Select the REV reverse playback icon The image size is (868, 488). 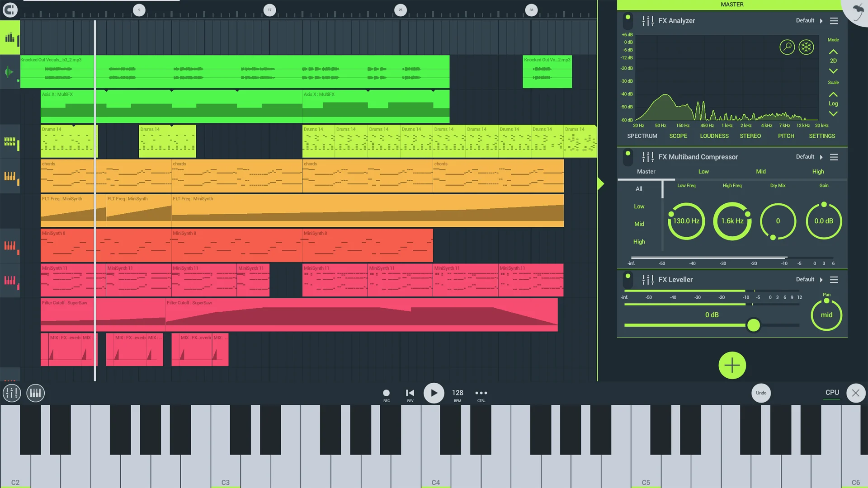[410, 392]
